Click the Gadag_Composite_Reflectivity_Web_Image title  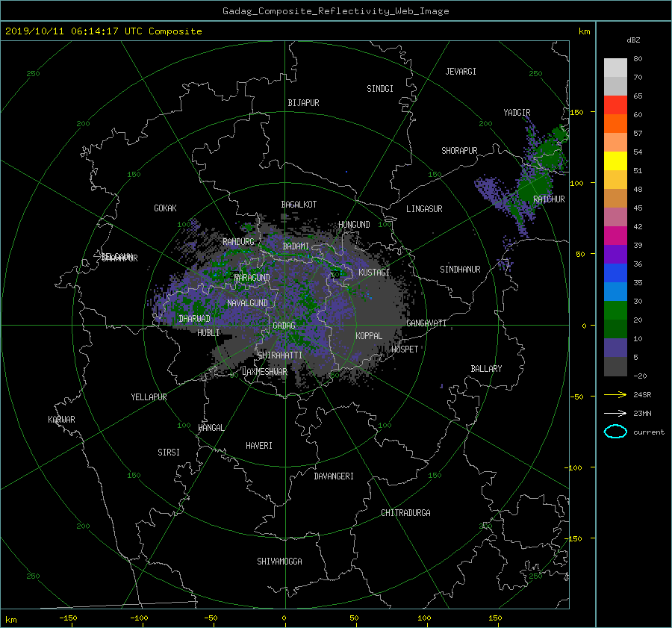coord(335,11)
